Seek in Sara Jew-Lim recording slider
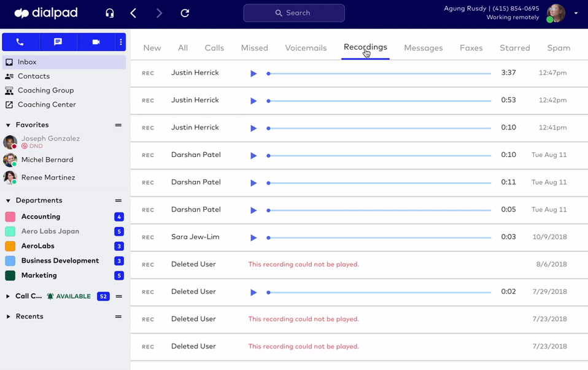588x370 pixels. 379,237
